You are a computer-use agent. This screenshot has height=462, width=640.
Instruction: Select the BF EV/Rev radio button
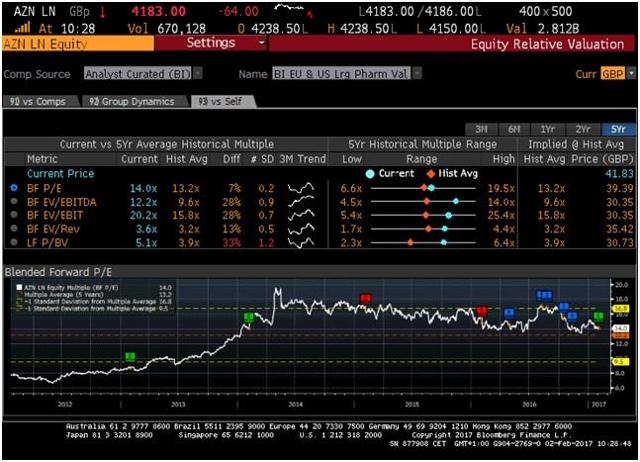pos(14,228)
